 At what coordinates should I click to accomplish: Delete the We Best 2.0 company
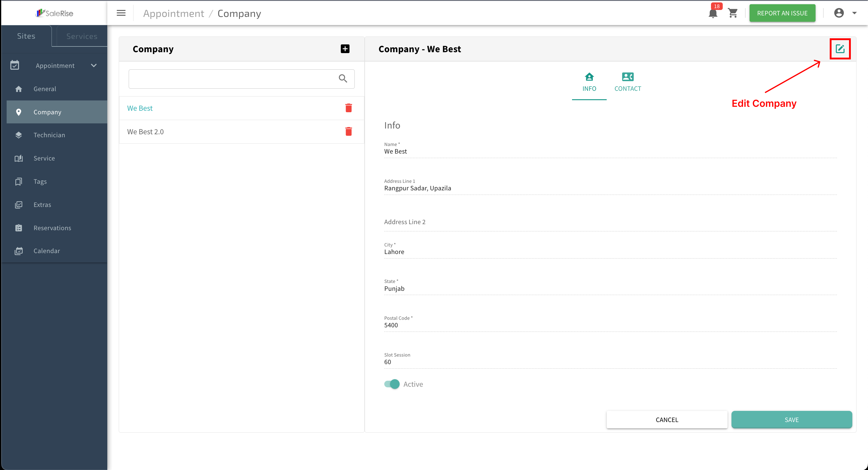348,132
